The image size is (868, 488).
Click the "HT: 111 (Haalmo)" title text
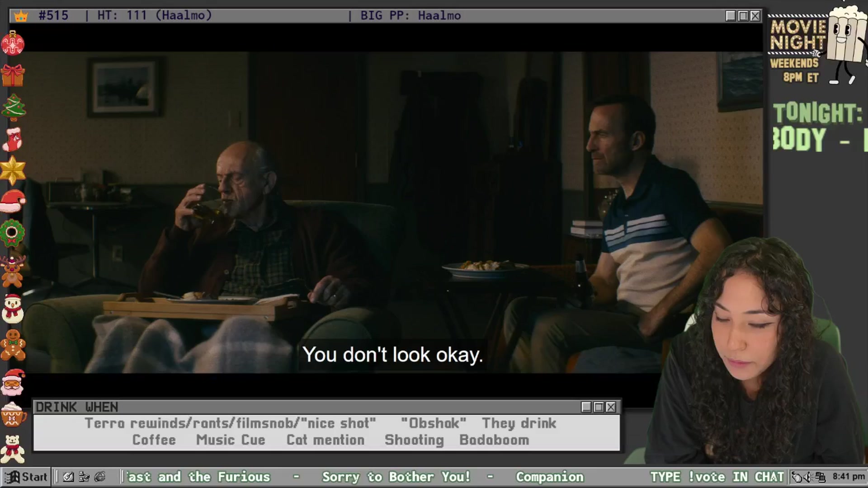click(155, 16)
